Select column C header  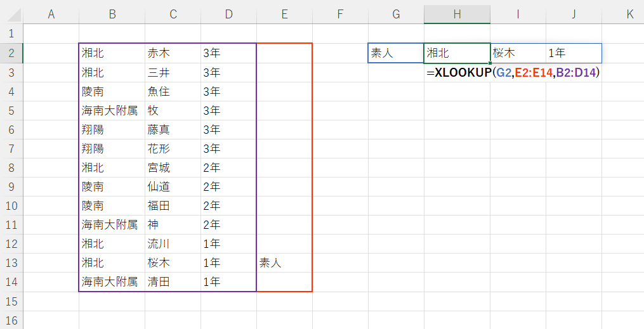173,15
